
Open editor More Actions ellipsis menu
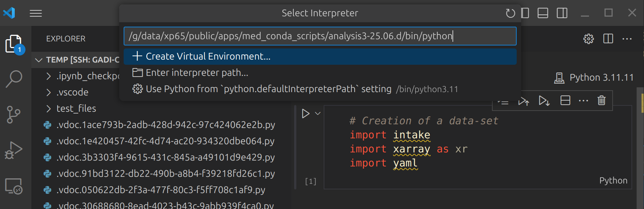click(627, 39)
